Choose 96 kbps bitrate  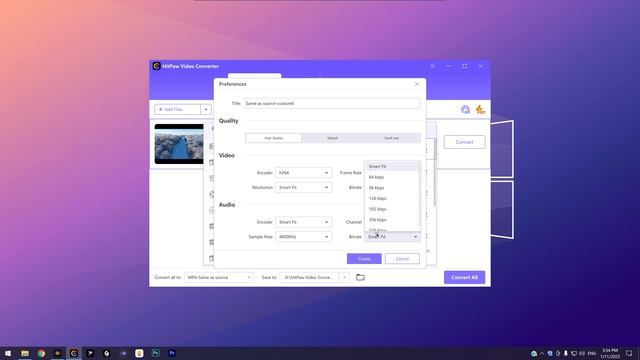[391, 188]
